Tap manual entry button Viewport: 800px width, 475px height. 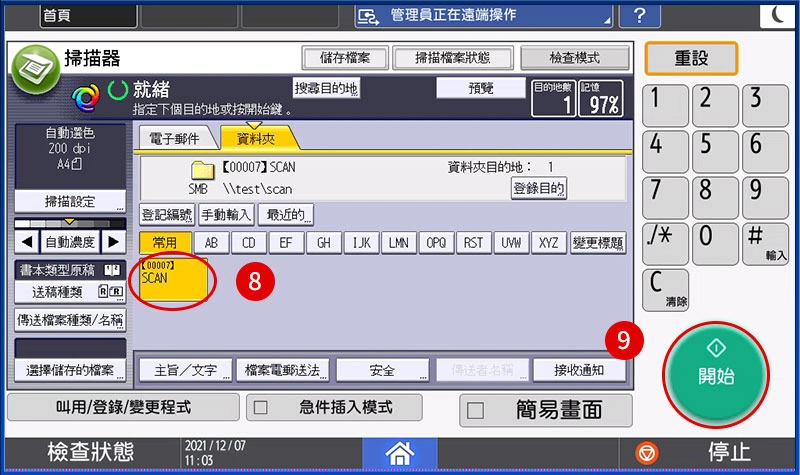click(x=226, y=215)
